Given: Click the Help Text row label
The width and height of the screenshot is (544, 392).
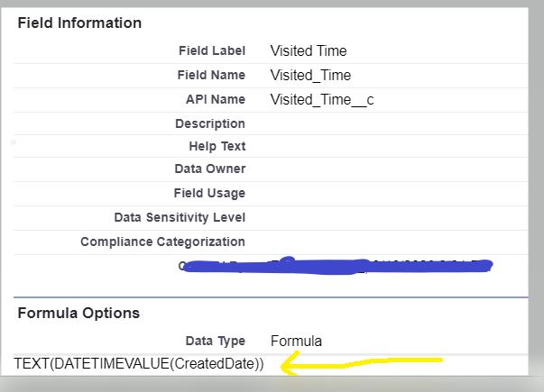Looking at the screenshot, I should coord(217,146).
